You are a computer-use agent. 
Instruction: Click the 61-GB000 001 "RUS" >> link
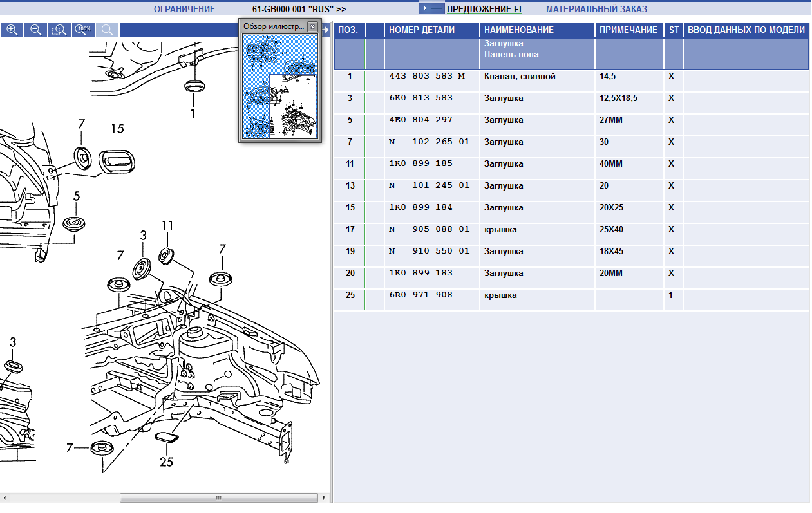[x=299, y=9]
